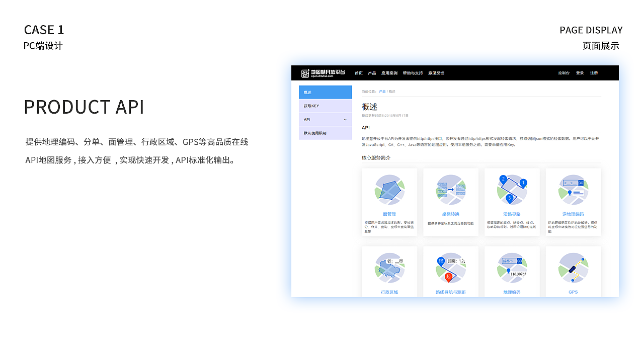Screen dimensions: 644x362
Task: Click the 逆地理编码 icon
Action: click(x=573, y=190)
